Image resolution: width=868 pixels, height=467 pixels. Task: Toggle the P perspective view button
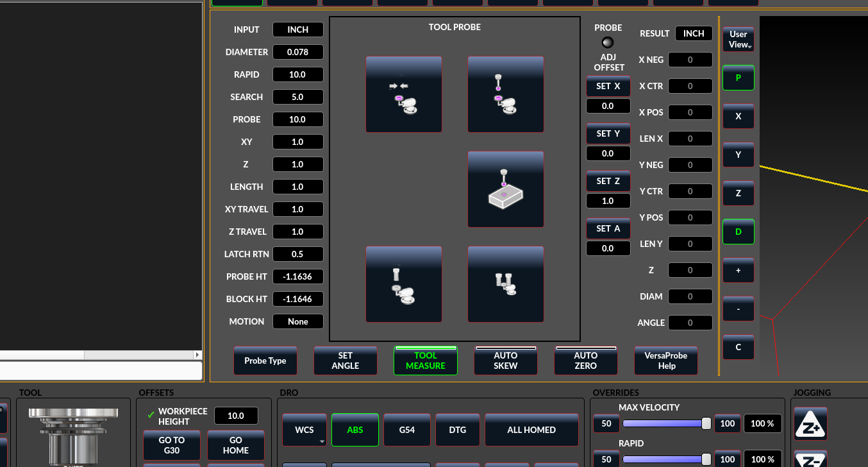pyautogui.click(x=738, y=78)
